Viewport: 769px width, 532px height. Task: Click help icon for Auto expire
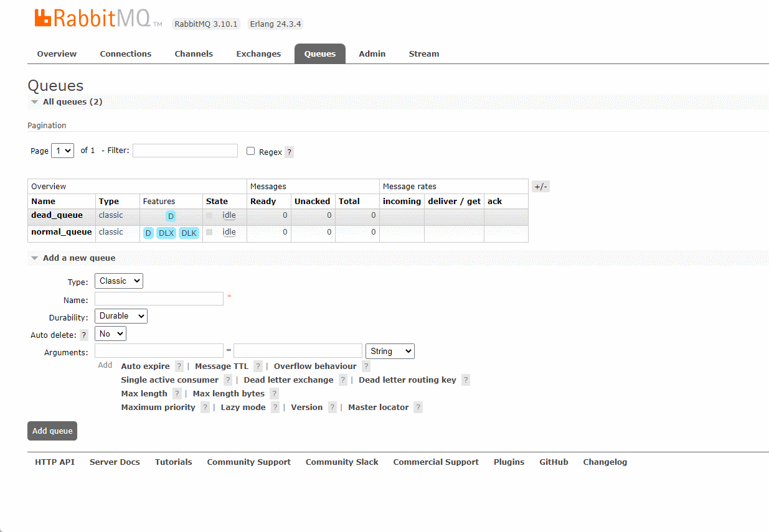point(179,366)
